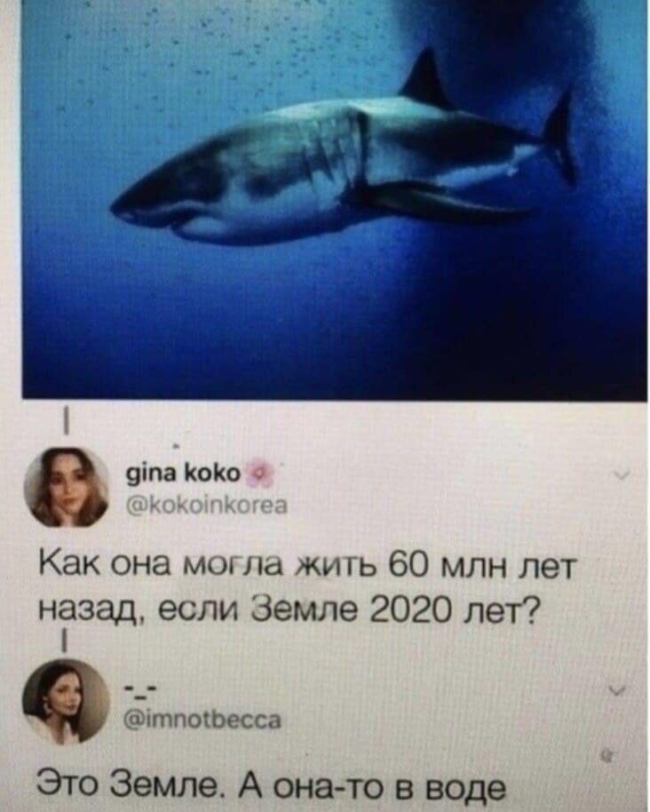Open the profile picture of @imnotbecca
This screenshot has width=650, height=812.
[66, 702]
